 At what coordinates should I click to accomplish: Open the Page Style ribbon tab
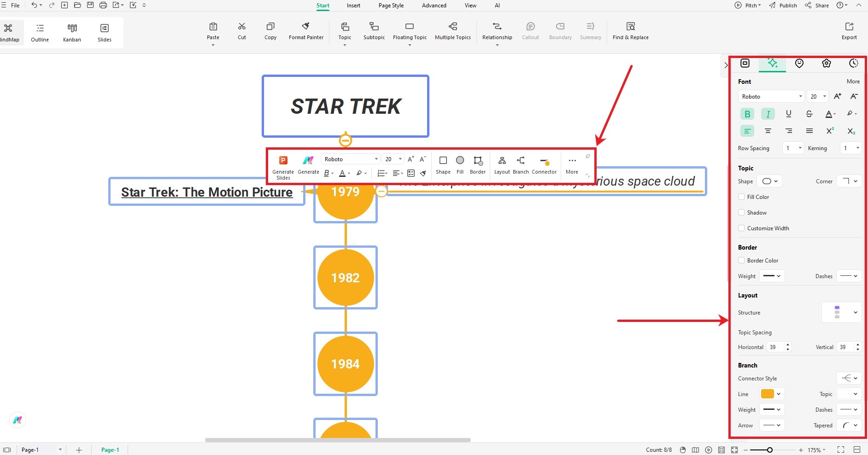click(391, 6)
